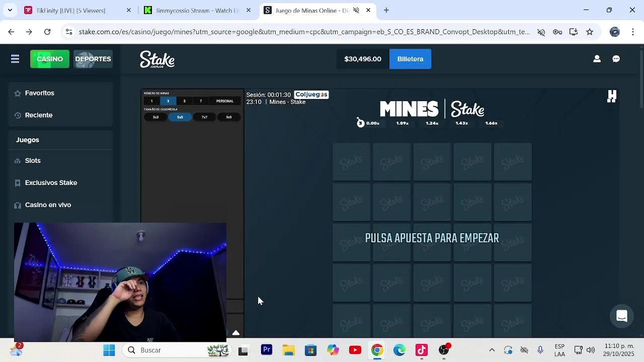The height and width of the screenshot is (362, 644).
Task: Choose PERSONAL mine count option
Action: pos(225,101)
